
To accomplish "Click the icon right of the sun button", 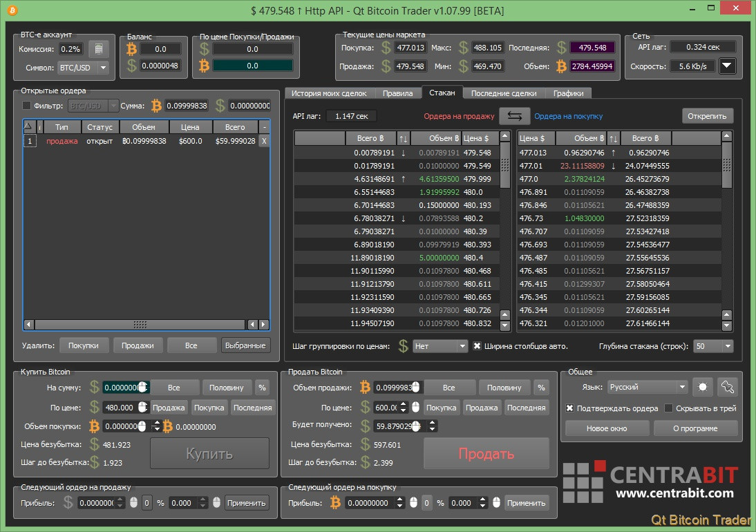I will click(727, 387).
